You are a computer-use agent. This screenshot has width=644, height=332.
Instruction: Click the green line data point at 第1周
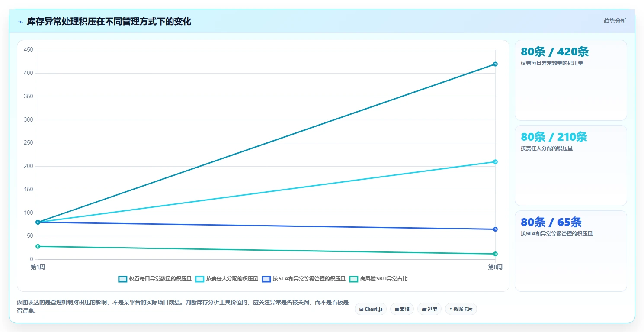point(38,246)
